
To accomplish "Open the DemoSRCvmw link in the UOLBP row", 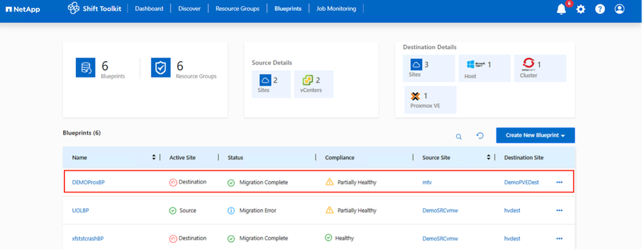I will (440, 211).
